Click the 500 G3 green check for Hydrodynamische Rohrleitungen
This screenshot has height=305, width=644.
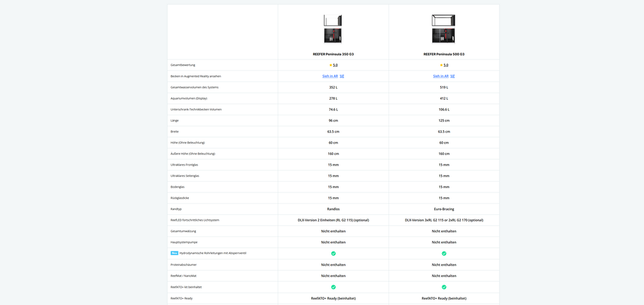[444, 254]
